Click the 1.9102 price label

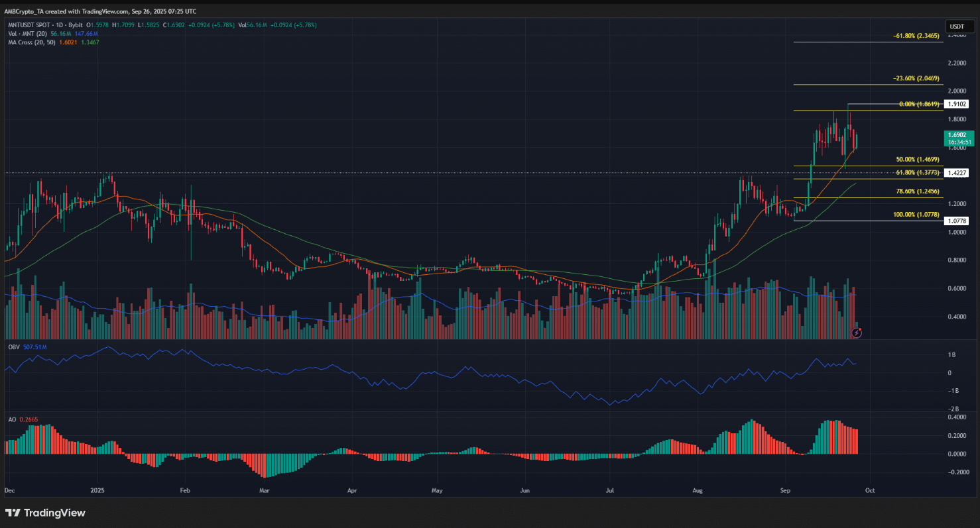[x=957, y=104]
